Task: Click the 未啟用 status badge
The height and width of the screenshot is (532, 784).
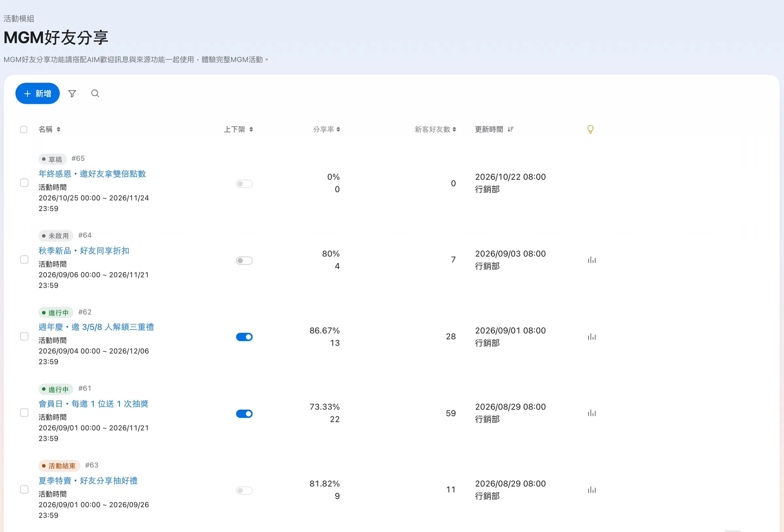Action: pyautogui.click(x=56, y=236)
